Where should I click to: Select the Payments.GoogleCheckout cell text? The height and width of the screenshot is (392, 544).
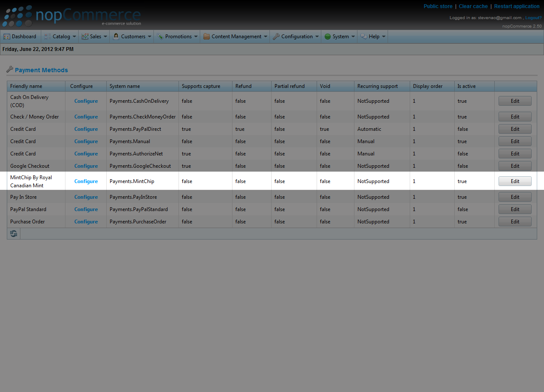[140, 166]
